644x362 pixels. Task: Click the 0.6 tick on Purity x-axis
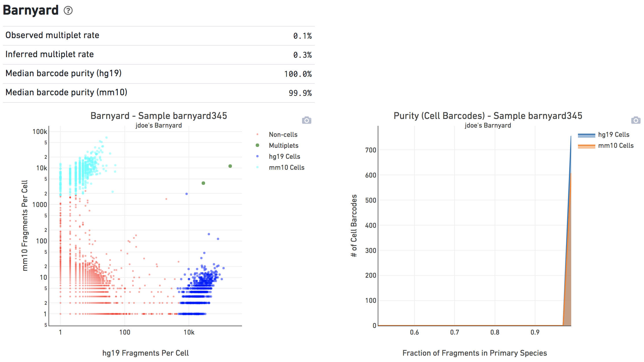pyautogui.click(x=414, y=332)
